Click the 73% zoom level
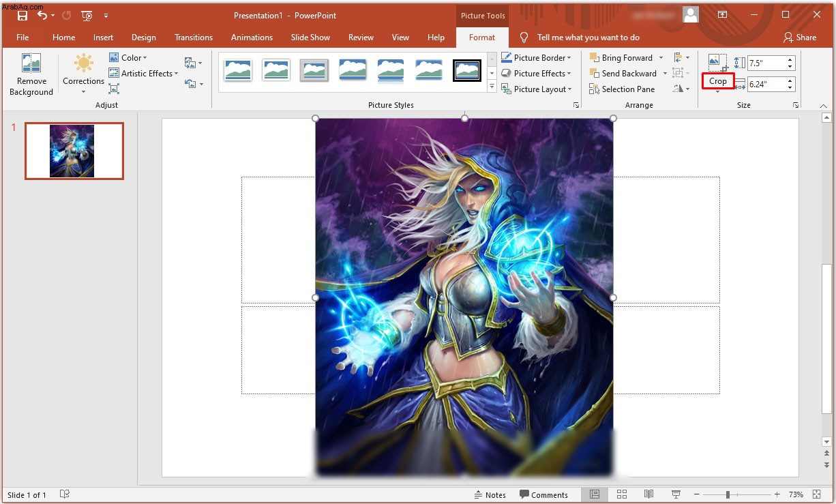Viewport: 836px width, 504px height. [x=796, y=495]
